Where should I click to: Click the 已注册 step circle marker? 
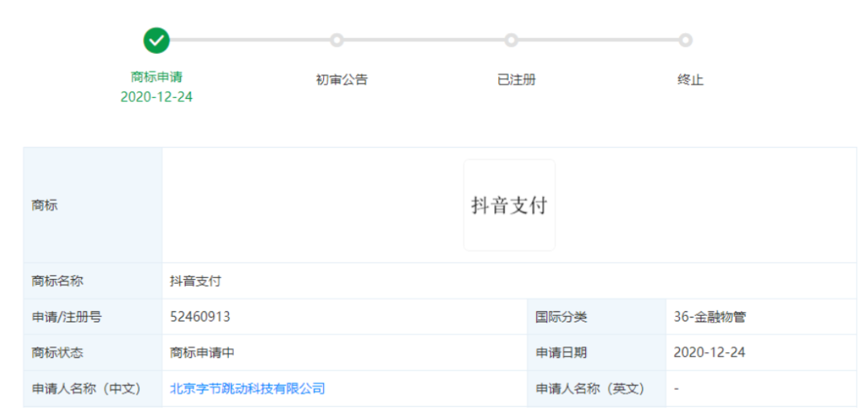511,40
